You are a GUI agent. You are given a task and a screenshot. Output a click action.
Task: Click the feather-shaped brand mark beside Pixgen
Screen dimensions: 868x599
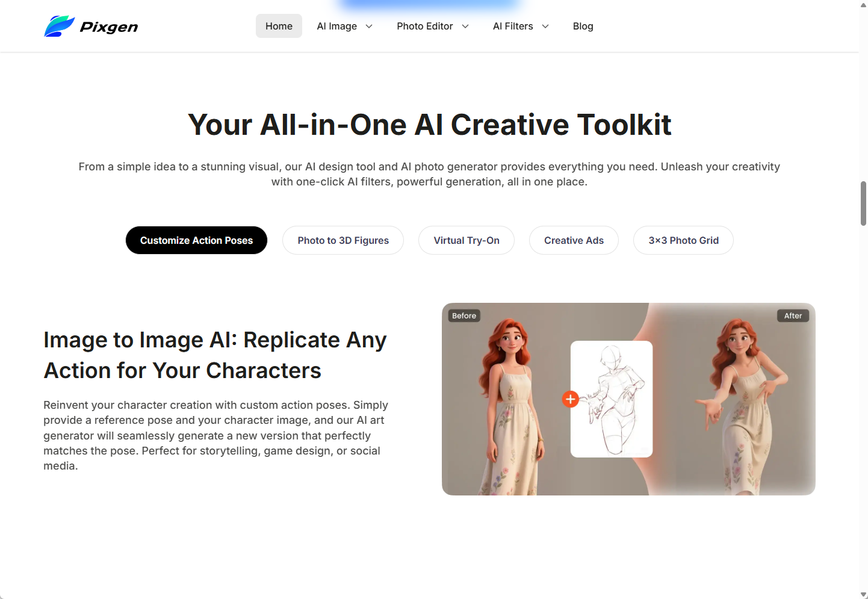(x=59, y=25)
